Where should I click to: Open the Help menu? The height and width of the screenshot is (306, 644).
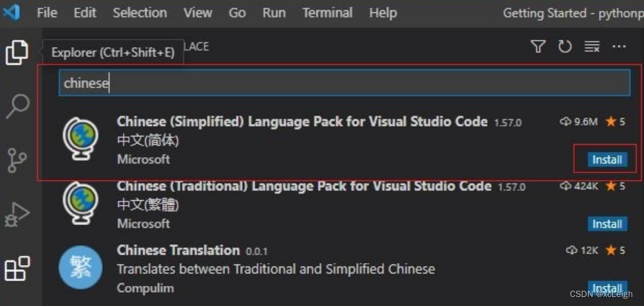383,13
